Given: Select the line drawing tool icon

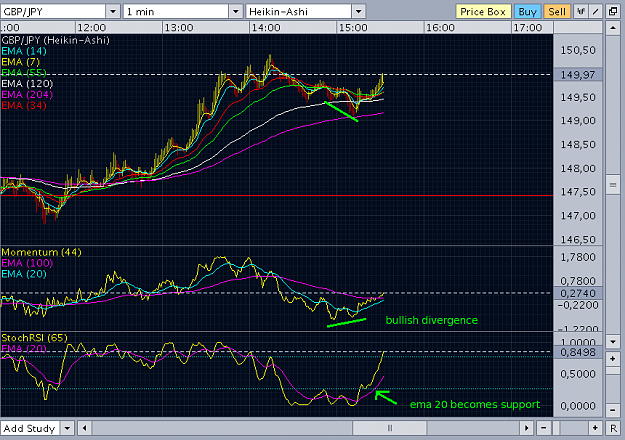Looking at the screenshot, I should pyautogui.click(x=596, y=12).
